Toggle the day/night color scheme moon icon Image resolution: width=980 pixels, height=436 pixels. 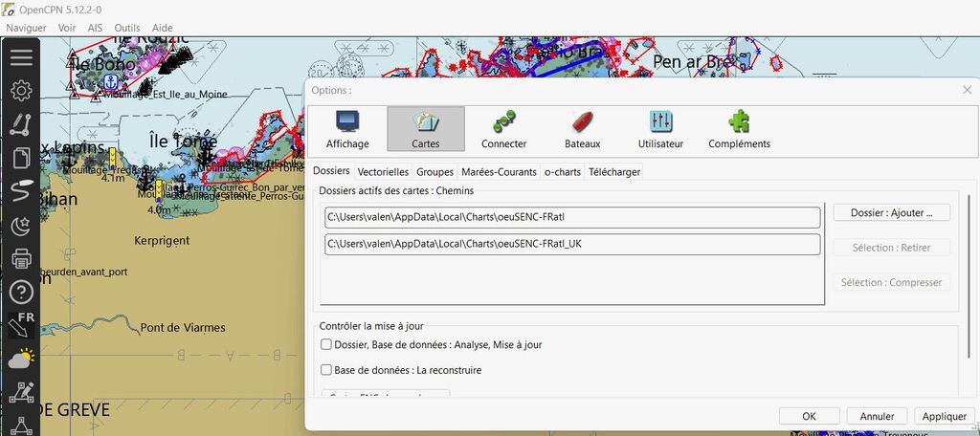pyautogui.click(x=21, y=226)
